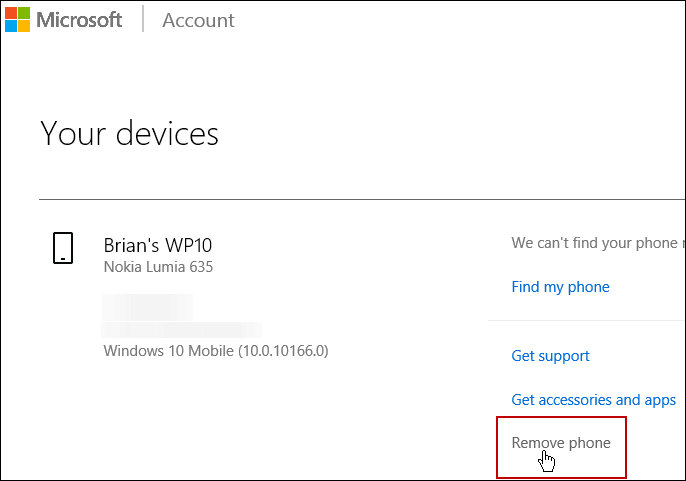686x481 pixels.
Task: Click the separator below Find my phone
Action: coord(587,320)
